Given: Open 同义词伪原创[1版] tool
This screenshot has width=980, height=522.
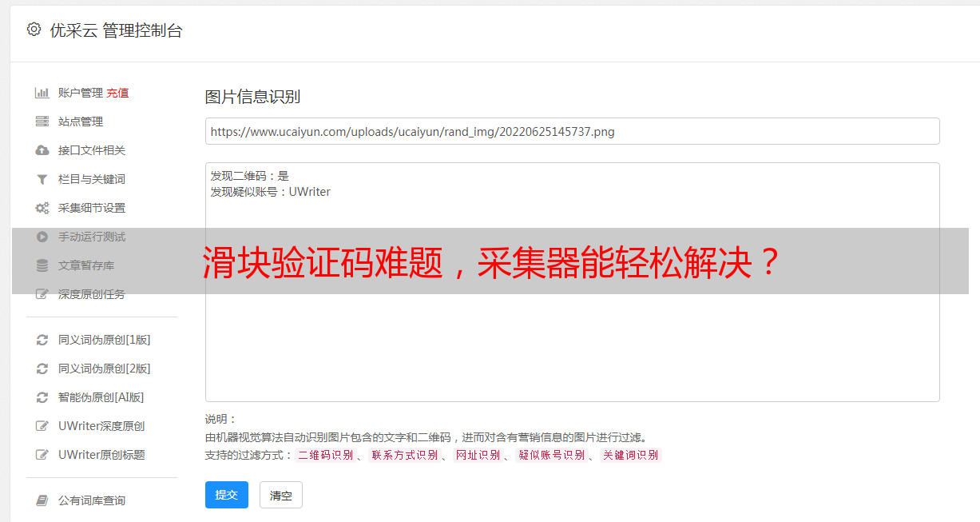Looking at the screenshot, I should [x=105, y=340].
